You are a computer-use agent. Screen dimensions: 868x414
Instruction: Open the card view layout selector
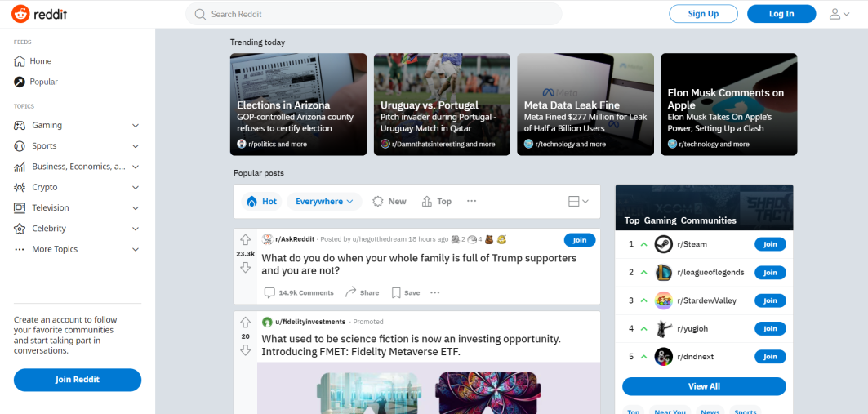(x=578, y=202)
